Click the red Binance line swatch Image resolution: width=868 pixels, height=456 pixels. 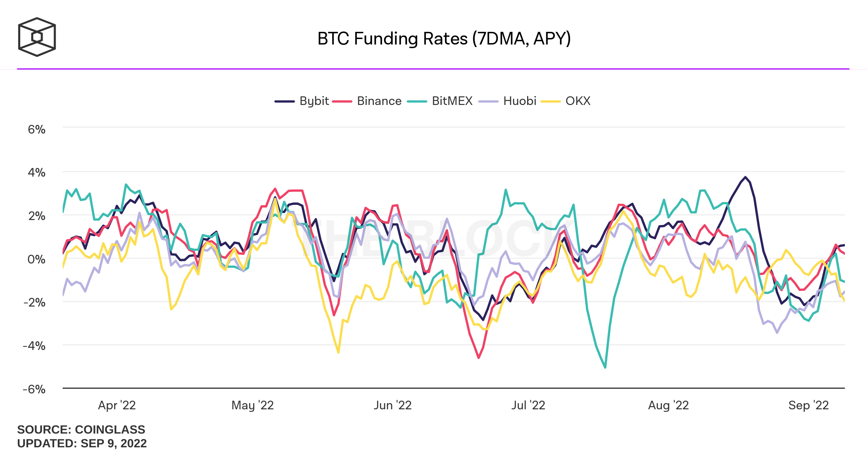click(x=342, y=102)
